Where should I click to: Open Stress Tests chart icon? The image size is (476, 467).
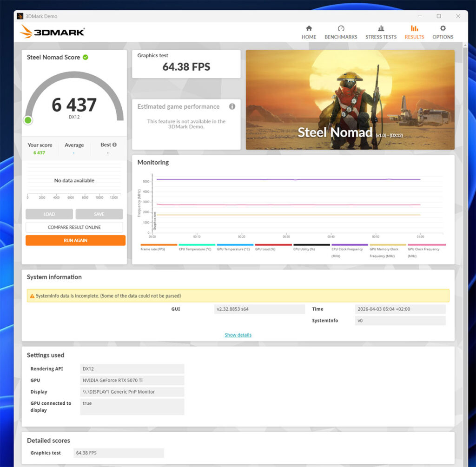pyautogui.click(x=381, y=28)
